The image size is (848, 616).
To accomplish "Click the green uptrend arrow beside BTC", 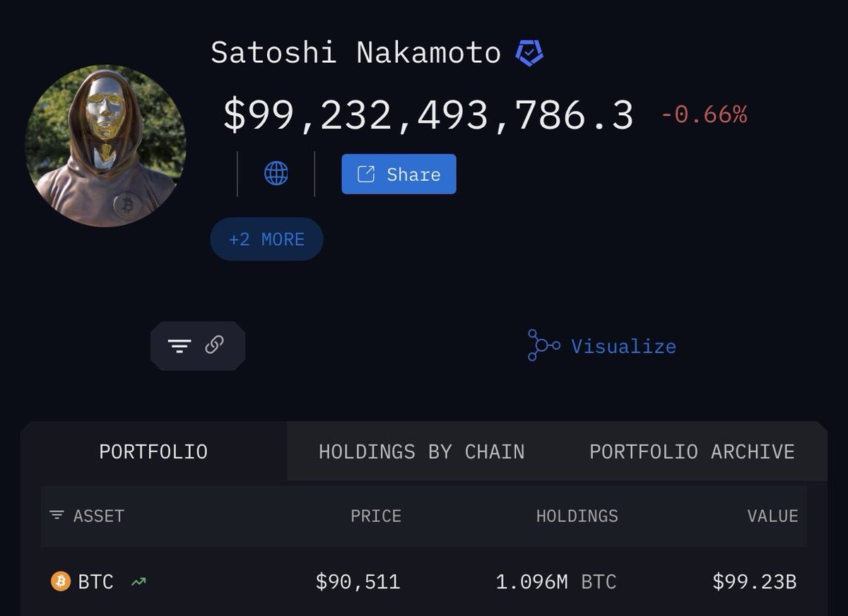I will coord(139,582).
